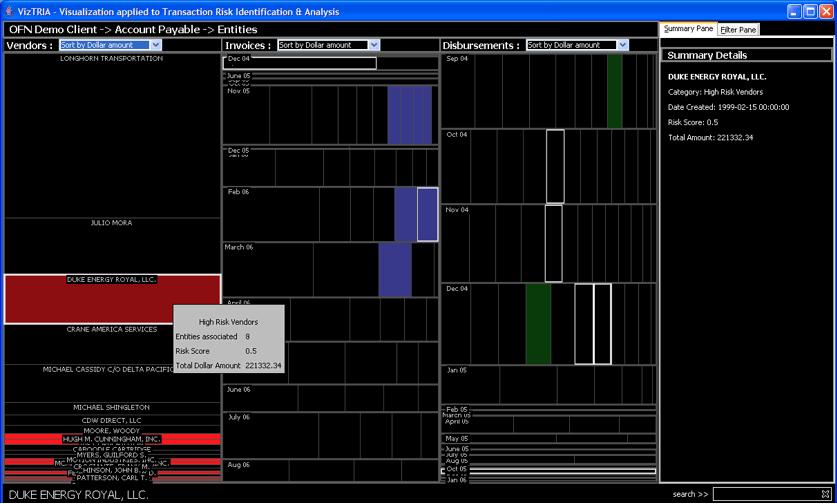Select the PATTERSON, CARL T. vendor
Screen dimensions: 837x504
coord(111,478)
